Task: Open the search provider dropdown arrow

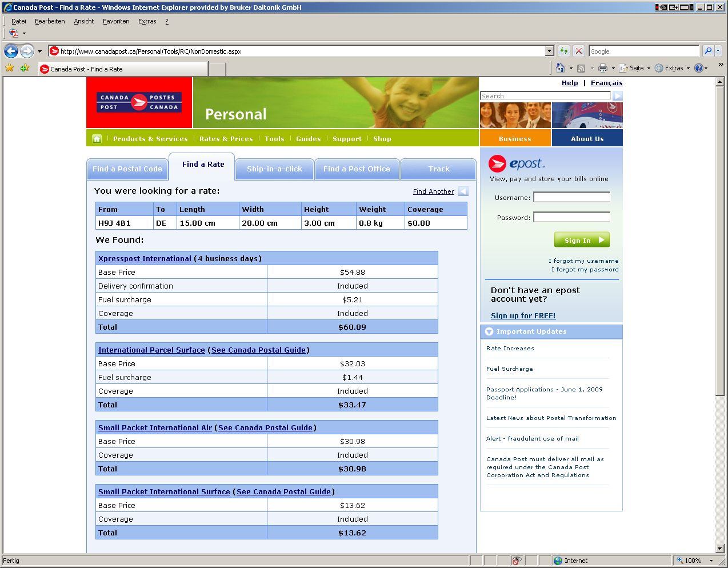Action: 718,51
